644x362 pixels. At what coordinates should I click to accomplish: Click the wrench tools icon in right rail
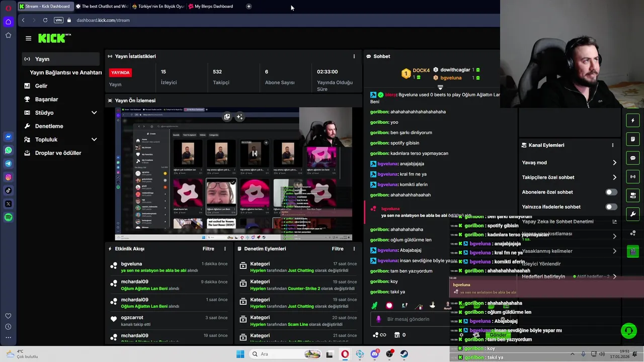pos(633,214)
